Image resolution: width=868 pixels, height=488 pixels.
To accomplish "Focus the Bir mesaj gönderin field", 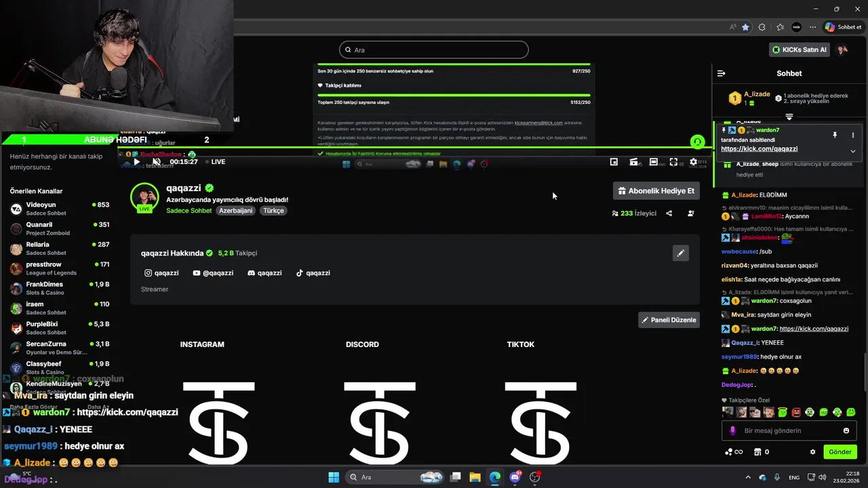I will pyautogui.click(x=789, y=430).
